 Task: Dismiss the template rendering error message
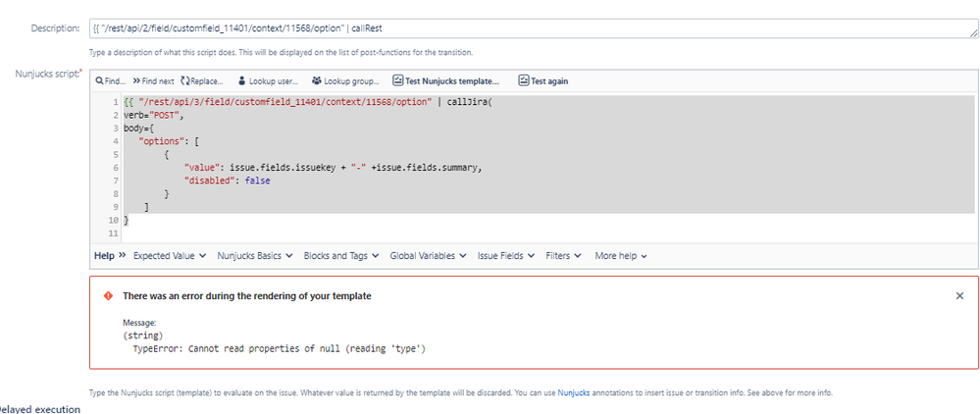click(960, 296)
